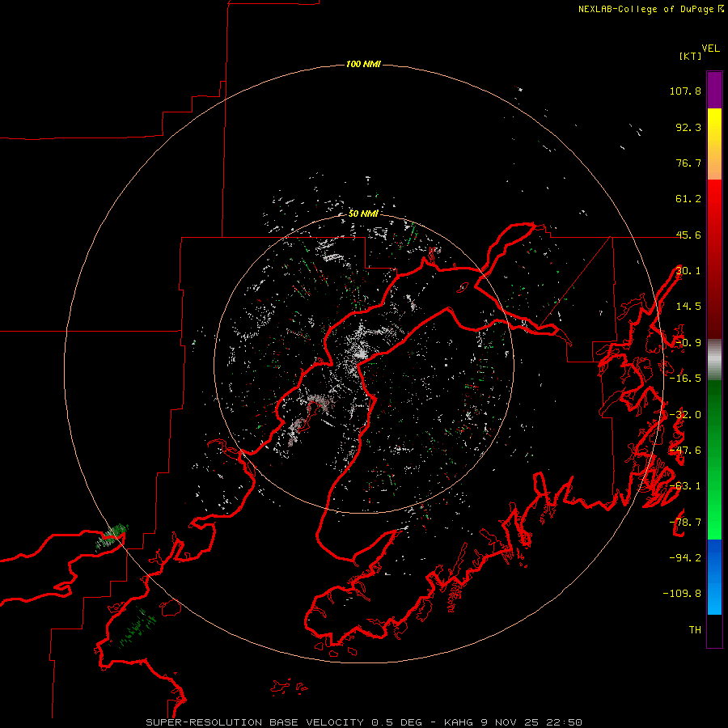Click the blue segment of the velocity color bar
This screenshot has width=728, height=728.
714,576
